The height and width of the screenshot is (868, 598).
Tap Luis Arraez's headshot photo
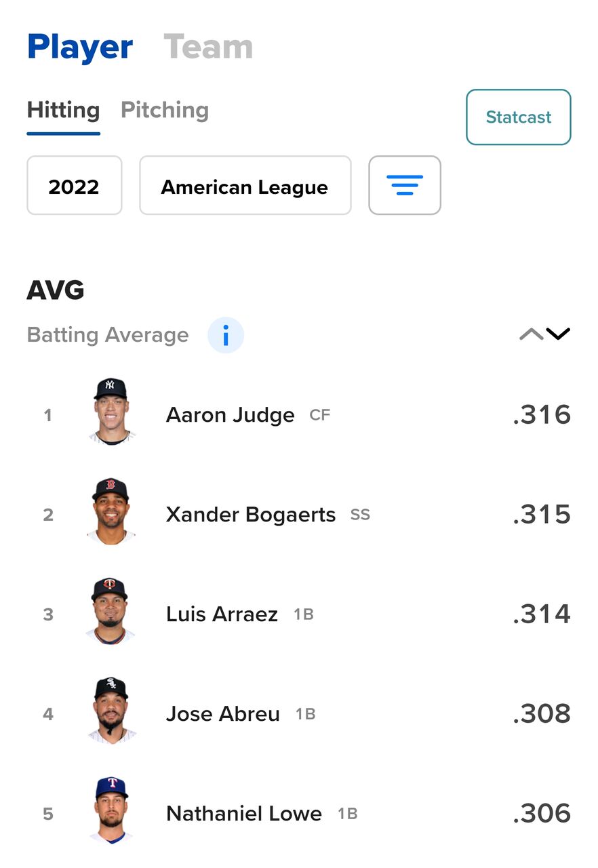coord(111,611)
